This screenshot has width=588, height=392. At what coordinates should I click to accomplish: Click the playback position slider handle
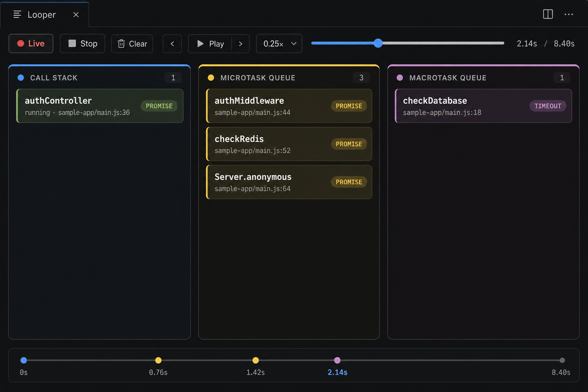pos(378,43)
